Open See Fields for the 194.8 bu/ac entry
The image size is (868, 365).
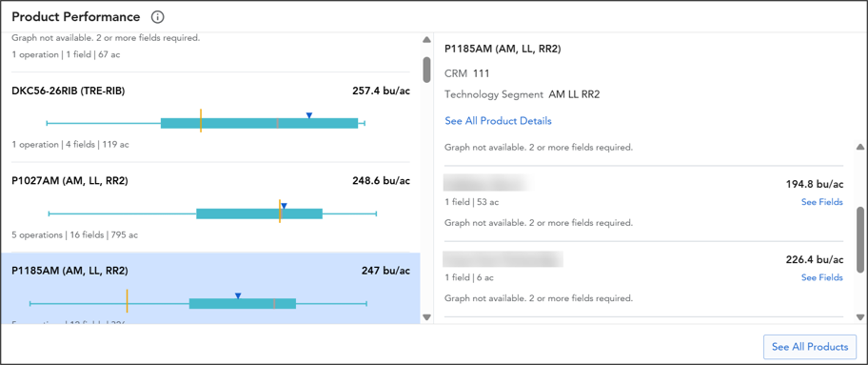pos(822,202)
